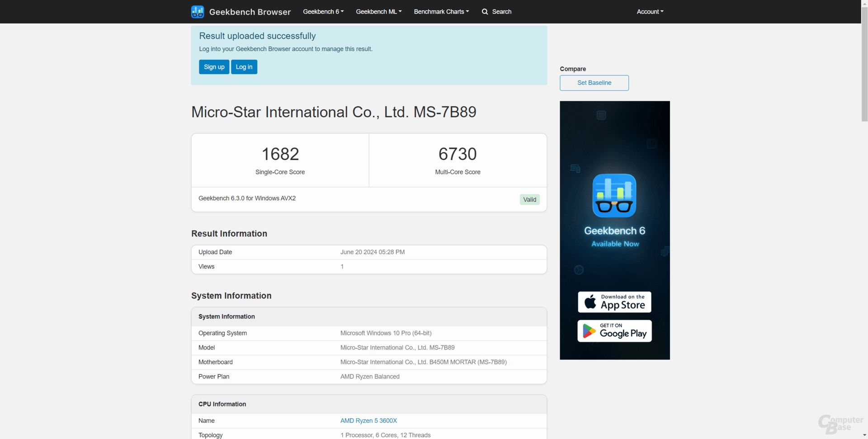Click the multi-core score 6730
Screen dimensions: 868x439
[458, 154]
